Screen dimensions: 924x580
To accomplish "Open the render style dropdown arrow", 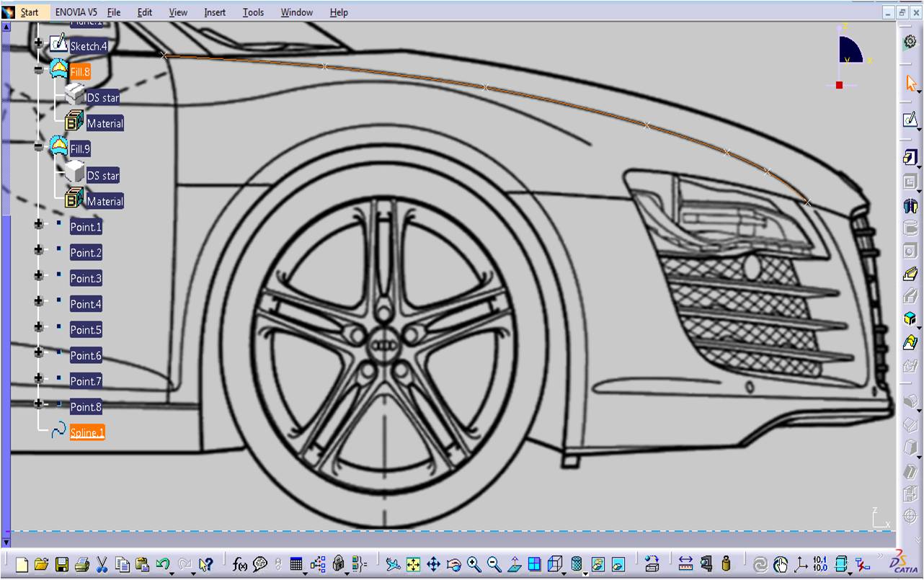I will pos(585,574).
